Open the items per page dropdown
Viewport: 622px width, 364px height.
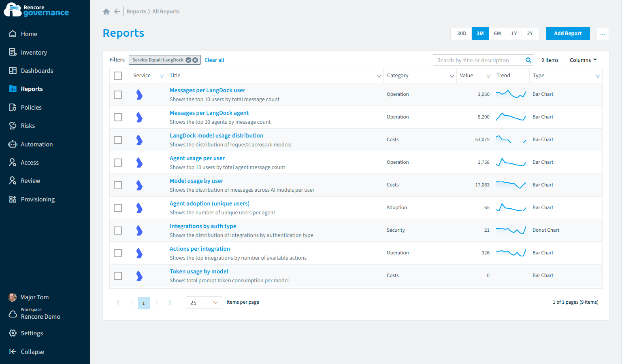click(204, 303)
